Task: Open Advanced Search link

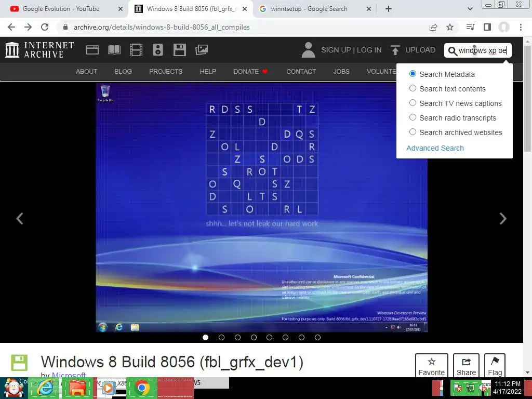Action: pyautogui.click(x=435, y=148)
